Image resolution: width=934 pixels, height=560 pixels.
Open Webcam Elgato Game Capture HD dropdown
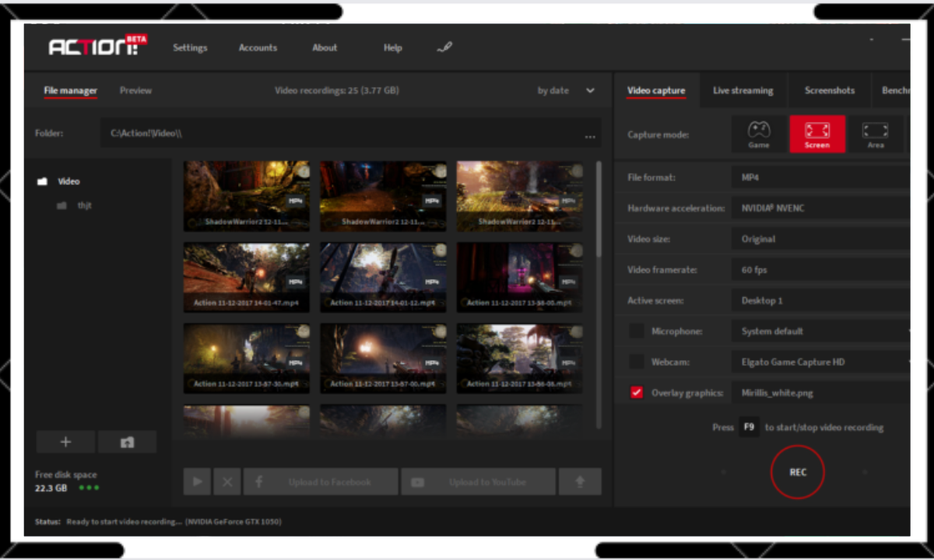tap(820, 362)
